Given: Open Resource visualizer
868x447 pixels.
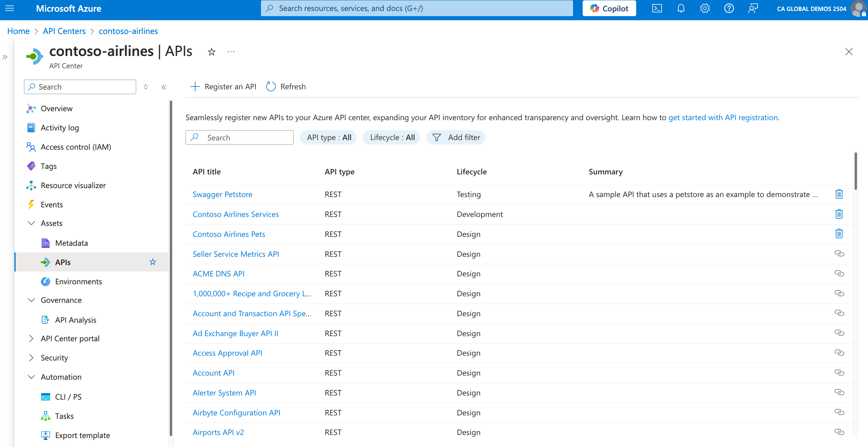Looking at the screenshot, I should coord(73,185).
